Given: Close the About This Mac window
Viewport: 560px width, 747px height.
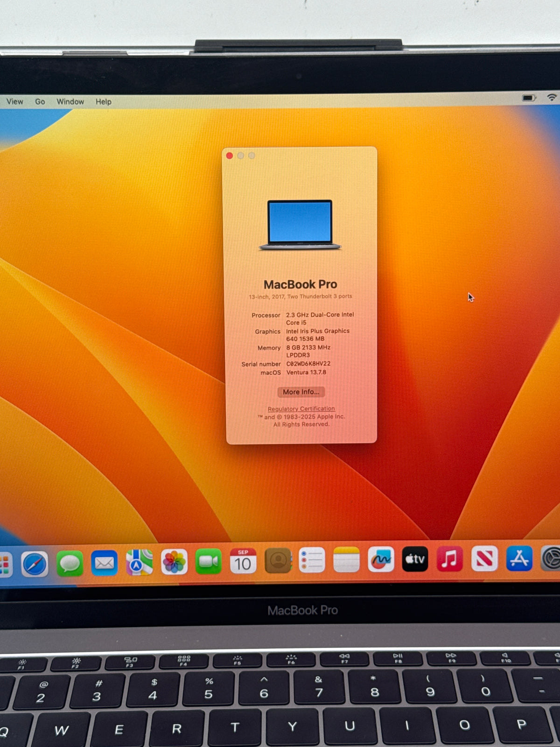Looking at the screenshot, I should coord(230,155).
